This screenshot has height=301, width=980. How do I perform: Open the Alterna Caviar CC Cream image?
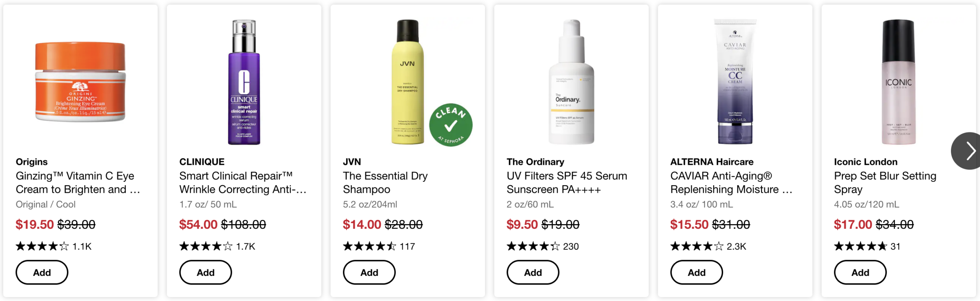coord(735,82)
